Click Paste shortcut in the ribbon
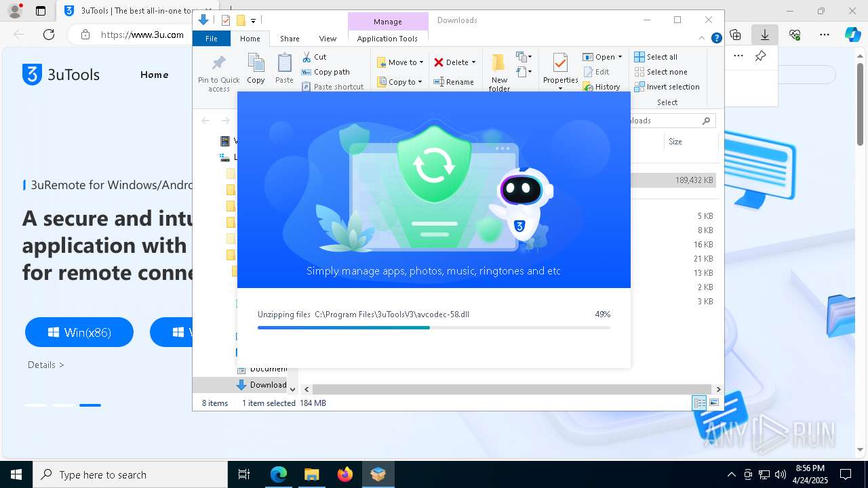This screenshot has width=868, height=488. 332,87
